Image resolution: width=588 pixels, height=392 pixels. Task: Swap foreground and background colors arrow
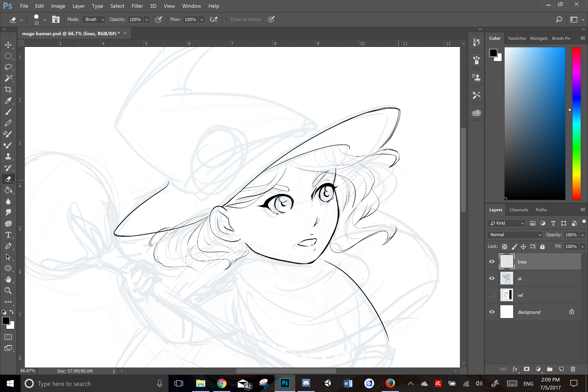12,312
